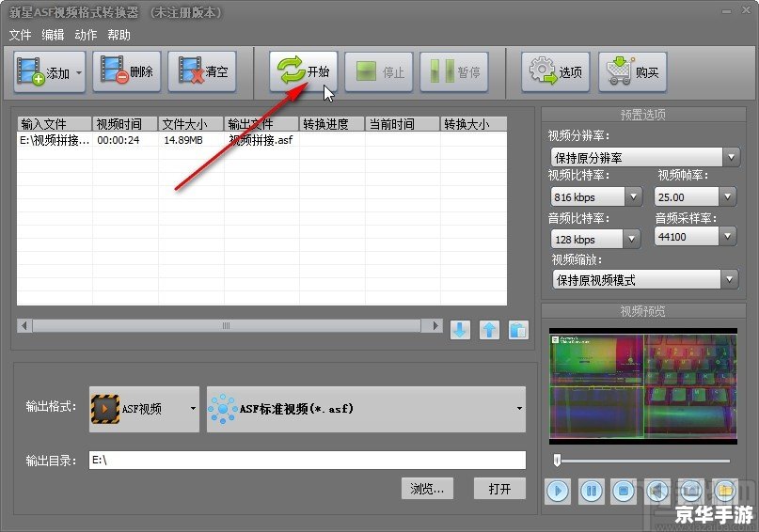Click the 文件大小 column header
The width and height of the screenshot is (759, 532).
coord(191,124)
